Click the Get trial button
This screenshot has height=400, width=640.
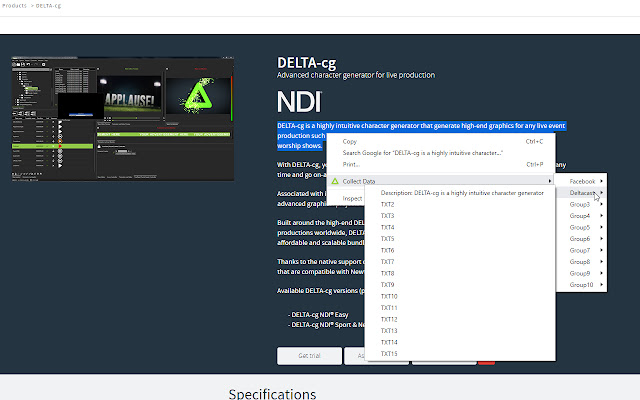point(309,356)
